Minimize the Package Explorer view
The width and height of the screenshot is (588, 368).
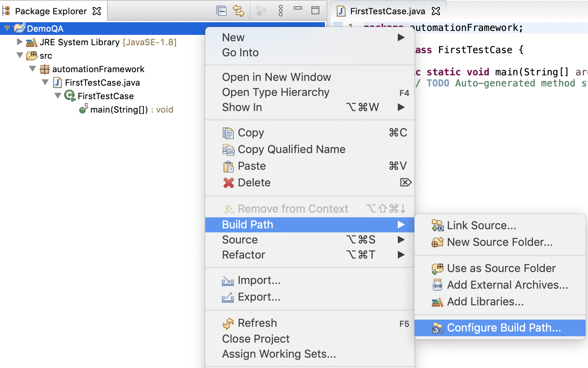pyautogui.click(x=298, y=8)
